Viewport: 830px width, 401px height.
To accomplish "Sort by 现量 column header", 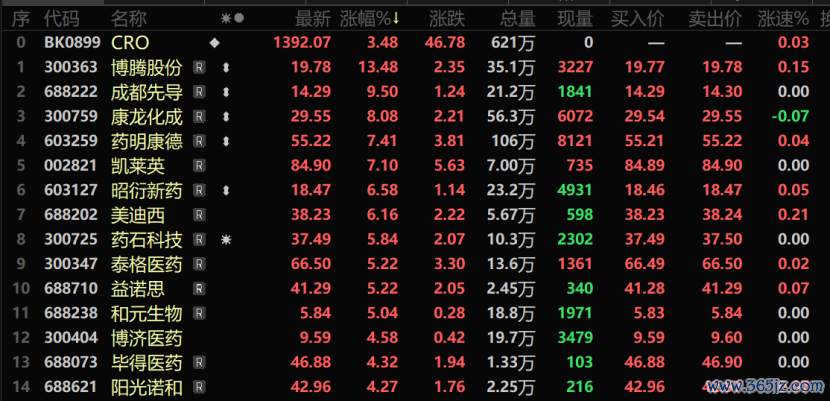I will point(575,19).
